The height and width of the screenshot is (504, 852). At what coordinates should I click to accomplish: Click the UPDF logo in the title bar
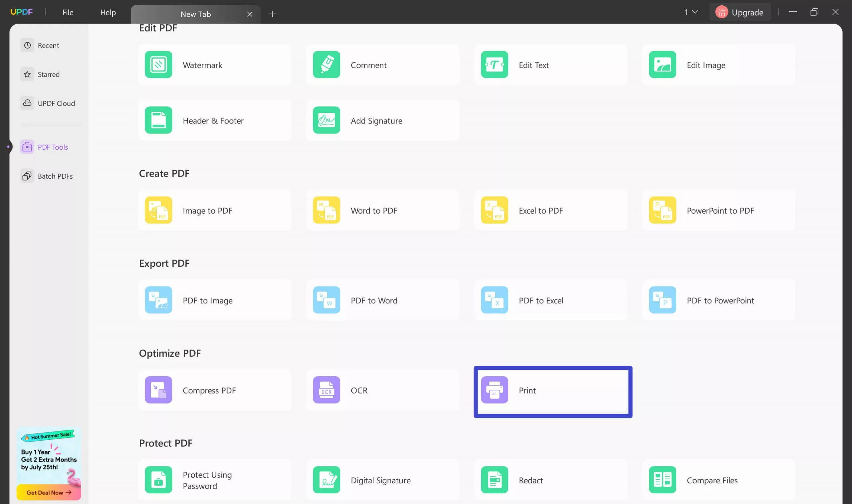(21, 12)
